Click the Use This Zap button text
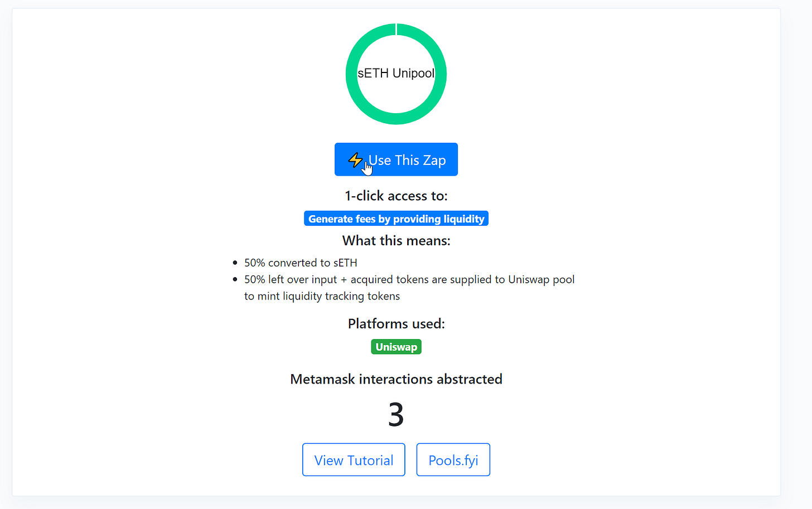The height and width of the screenshot is (509, 812). coord(407,160)
